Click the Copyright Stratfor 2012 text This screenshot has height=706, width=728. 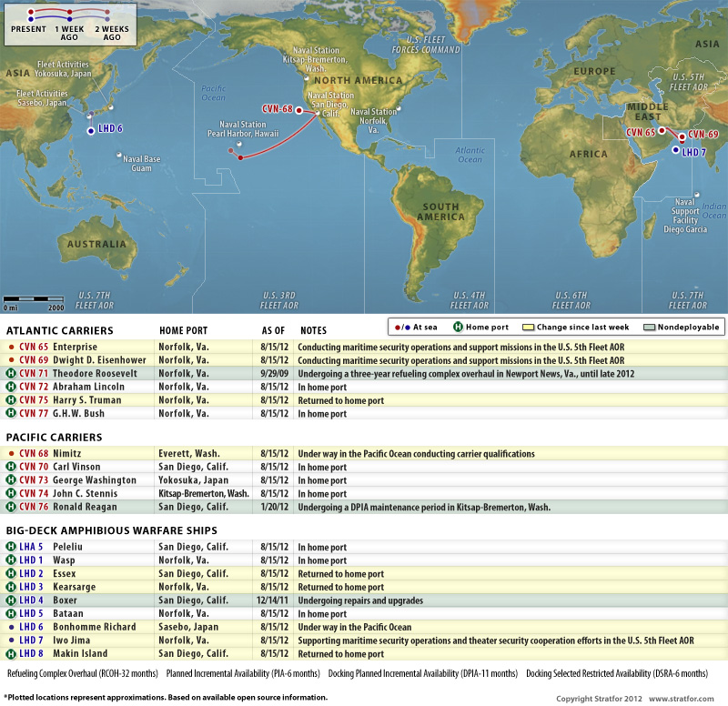pos(599,699)
